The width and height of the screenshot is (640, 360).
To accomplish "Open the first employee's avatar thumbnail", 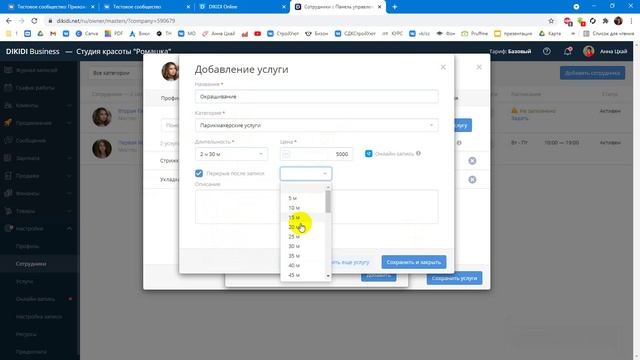I will [102, 117].
